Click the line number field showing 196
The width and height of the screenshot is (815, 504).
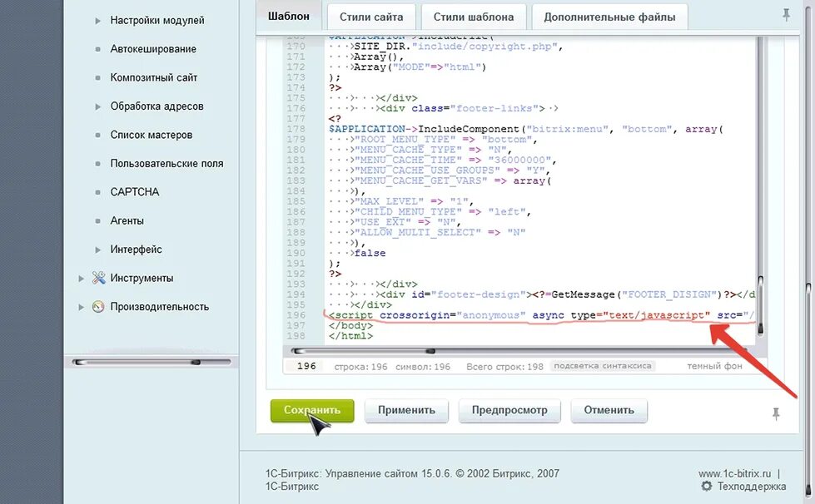pos(306,366)
